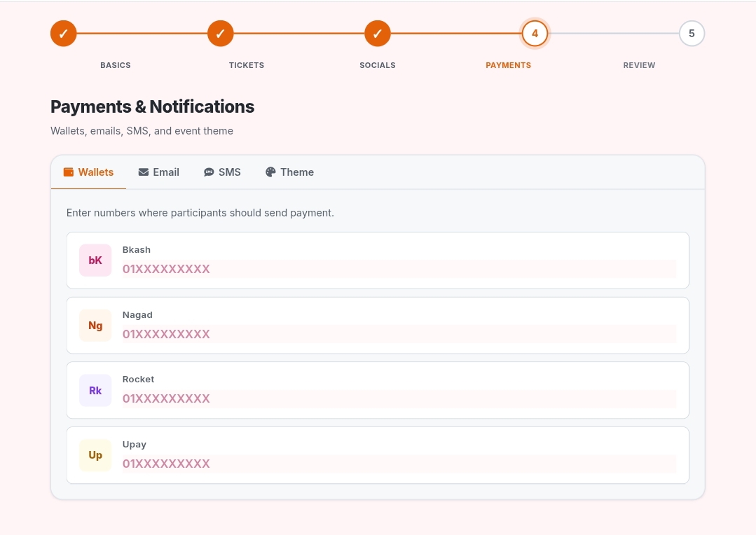The width and height of the screenshot is (756, 535).
Task: Open the Theme tab
Action: tap(290, 172)
